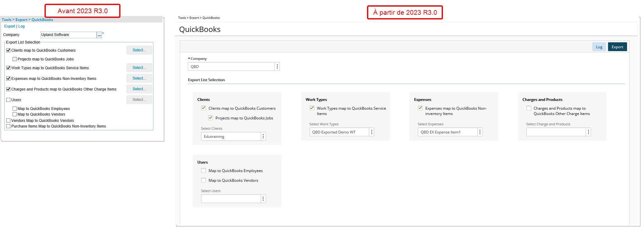Check old Projects map to QuickBooks Jobs

(x=14, y=59)
